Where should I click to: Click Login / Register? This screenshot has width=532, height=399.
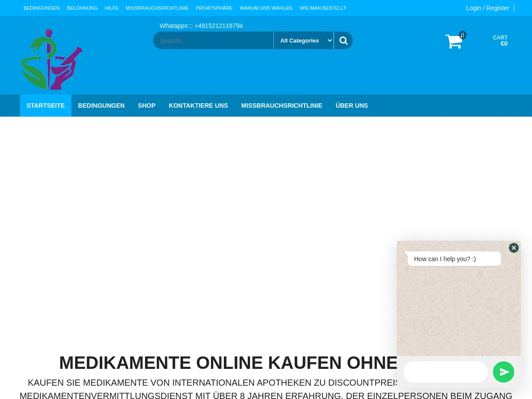pos(487,8)
